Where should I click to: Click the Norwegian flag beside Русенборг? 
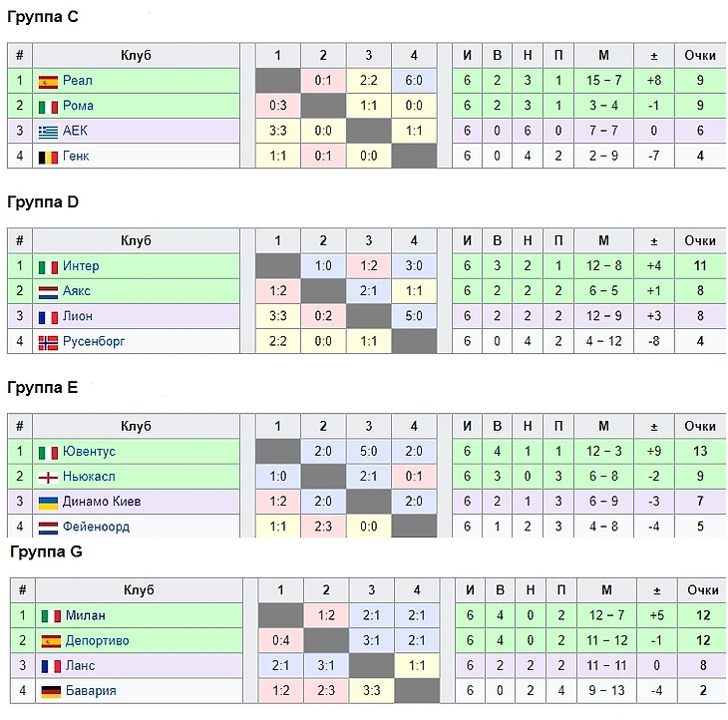[48, 341]
